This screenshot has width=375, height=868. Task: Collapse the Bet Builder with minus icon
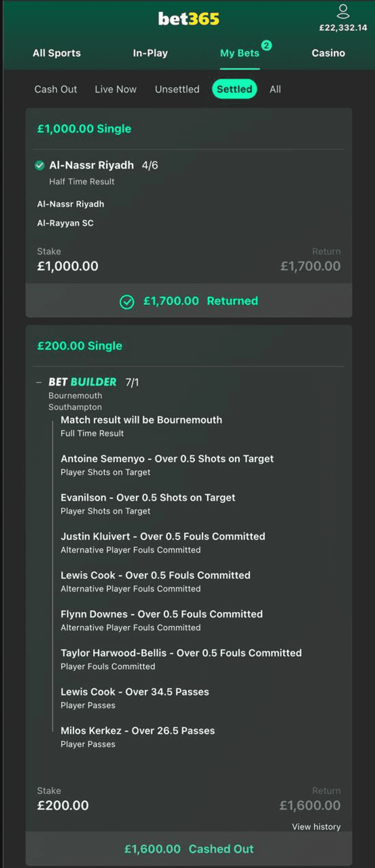(x=39, y=382)
